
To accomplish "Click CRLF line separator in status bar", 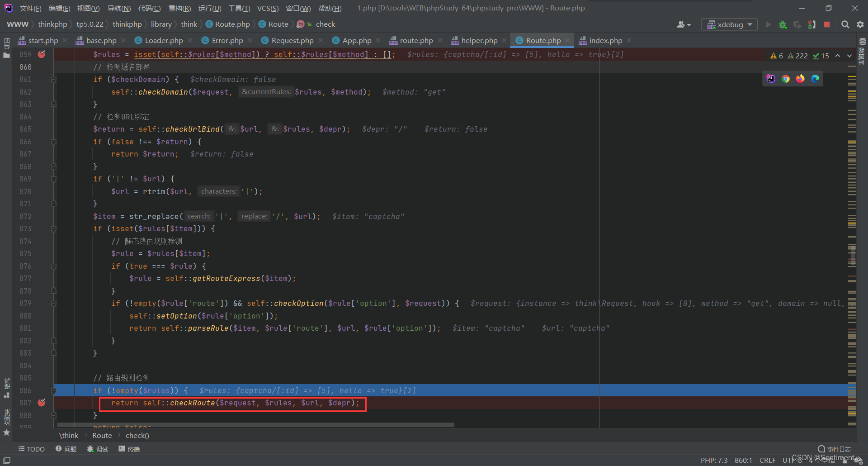I will 768,461.
